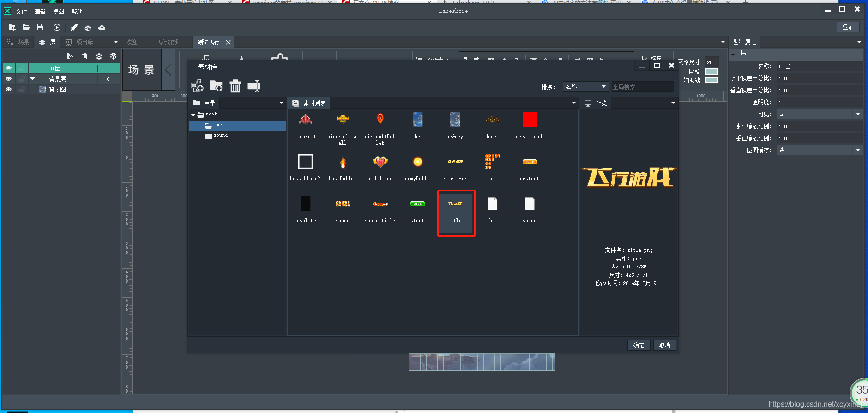Viewport: 868px width, 413px height.
Task: Open project via the folder icon
Action: tap(26, 28)
